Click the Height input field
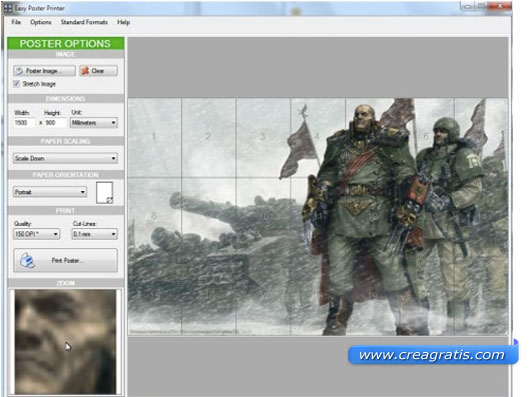The image size is (530, 397). point(55,123)
